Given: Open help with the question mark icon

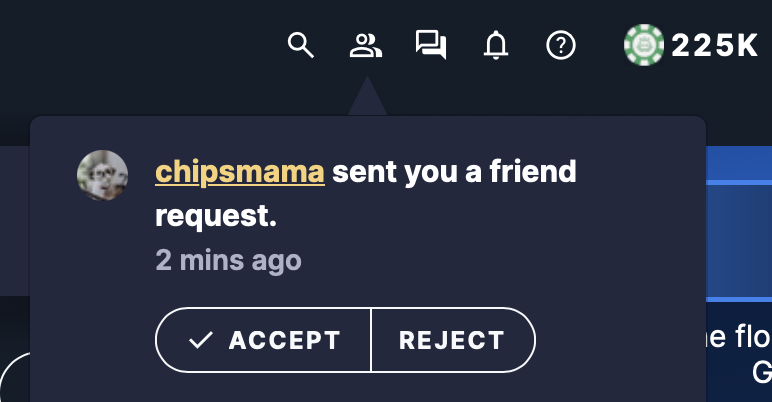Looking at the screenshot, I should point(561,45).
